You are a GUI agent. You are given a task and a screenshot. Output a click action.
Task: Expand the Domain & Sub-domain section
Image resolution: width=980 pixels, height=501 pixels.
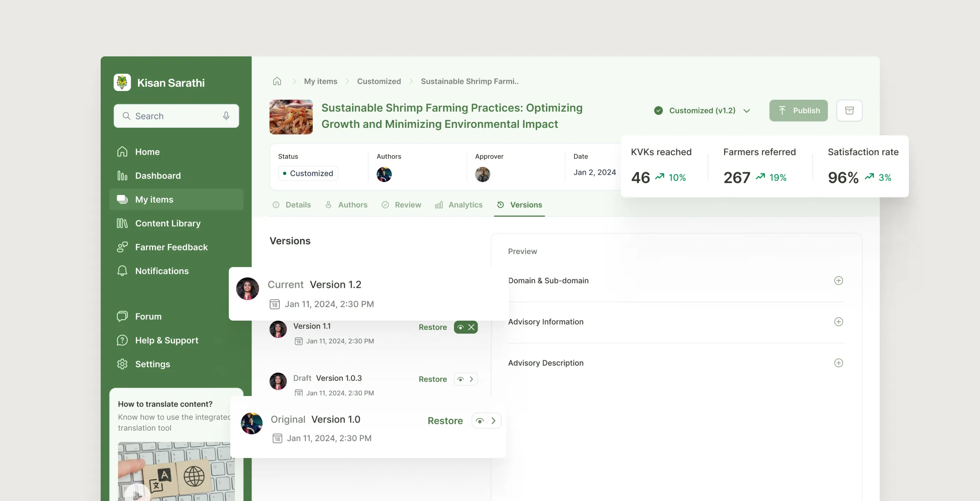pos(838,280)
